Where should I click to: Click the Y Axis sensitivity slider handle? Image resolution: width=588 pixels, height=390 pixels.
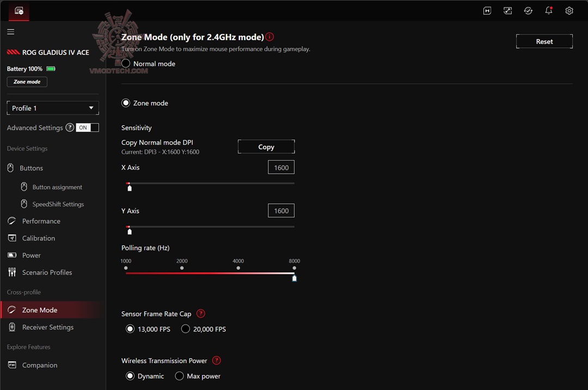pyautogui.click(x=130, y=231)
